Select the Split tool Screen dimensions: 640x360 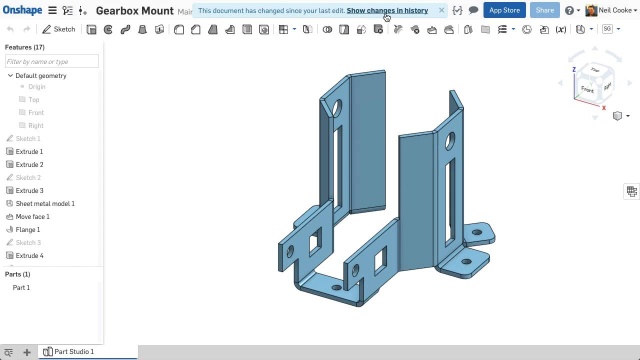click(x=344, y=29)
